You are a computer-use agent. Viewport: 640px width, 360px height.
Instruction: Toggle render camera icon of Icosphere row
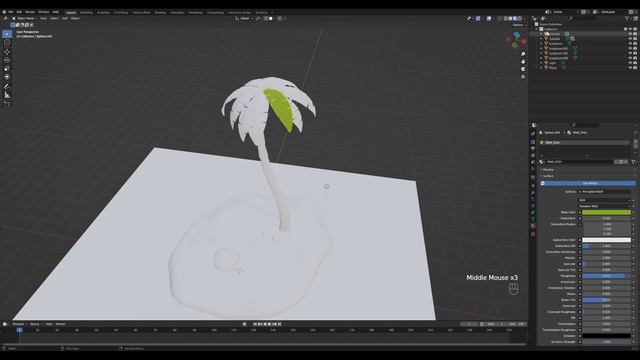click(x=635, y=44)
